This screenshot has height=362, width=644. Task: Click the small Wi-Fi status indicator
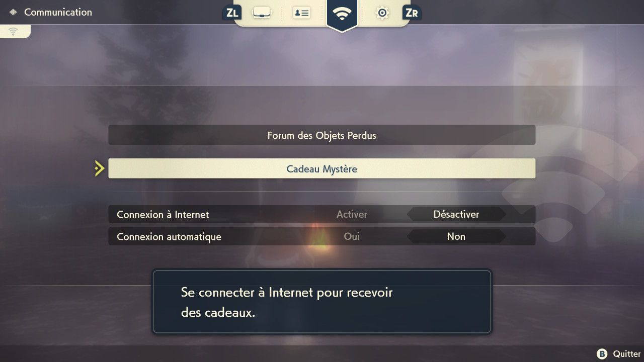click(x=14, y=31)
